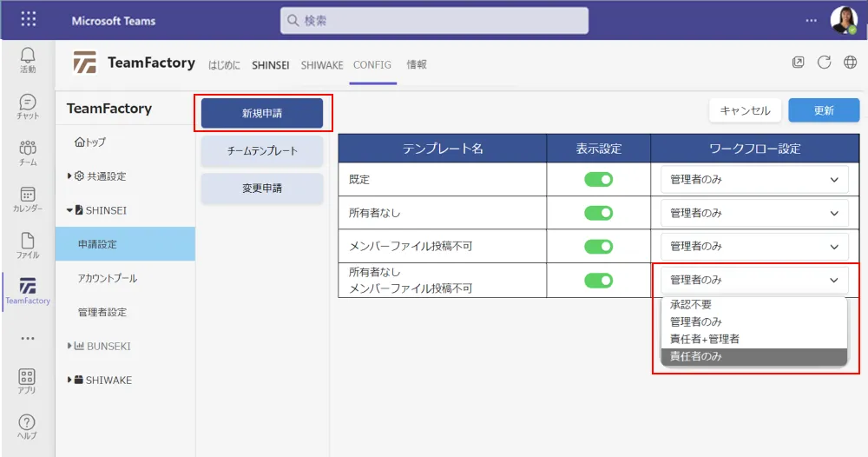868x457 pixels.
Task: Click the キャンセル button
Action: [745, 110]
